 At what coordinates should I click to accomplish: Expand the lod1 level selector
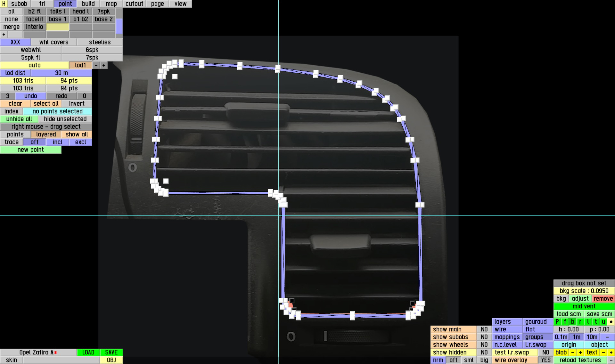click(x=80, y=65)
